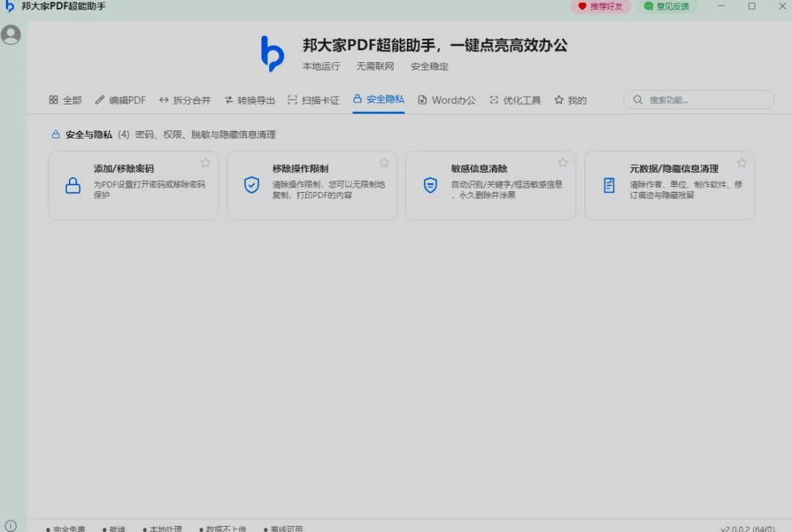792x532 pixels.
Task: Click the 本地处理 status bar entry
Action: 162,528
